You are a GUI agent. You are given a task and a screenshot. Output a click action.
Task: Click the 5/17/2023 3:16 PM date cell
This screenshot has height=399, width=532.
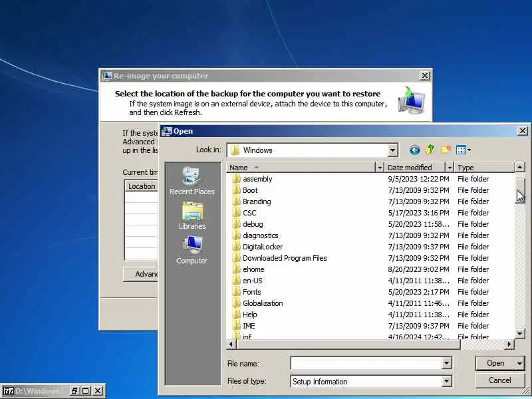pyautogui.click(x=418, y=213)
